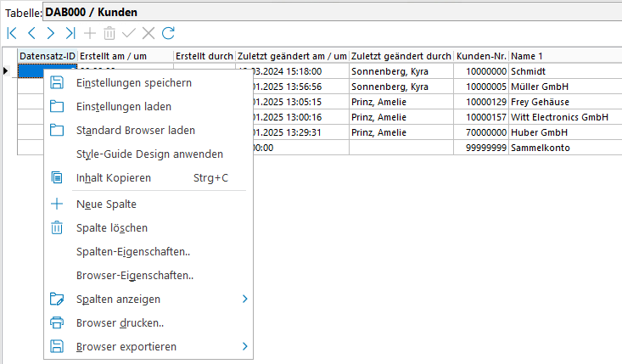Open Browser drucken.. menu item
622x364 pixels.
point(120,323)
